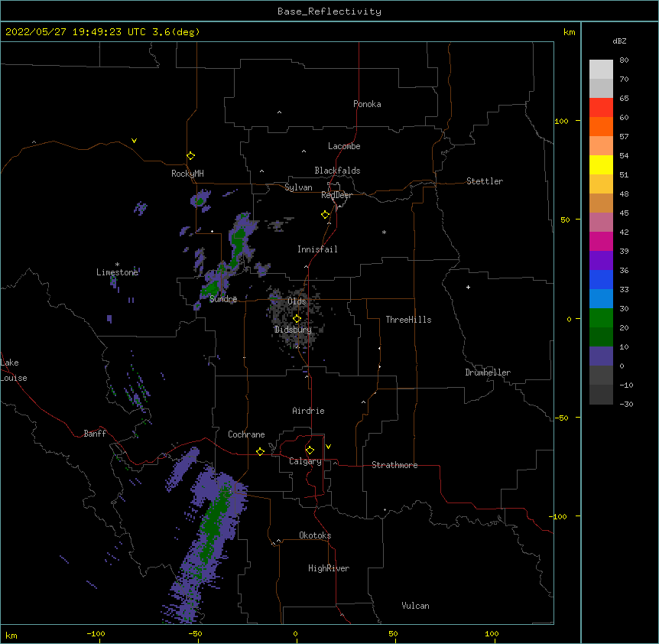The height and width of the screenshot is (644, 659).
Task: Click the Olds city label
Action: pos(297,301)
